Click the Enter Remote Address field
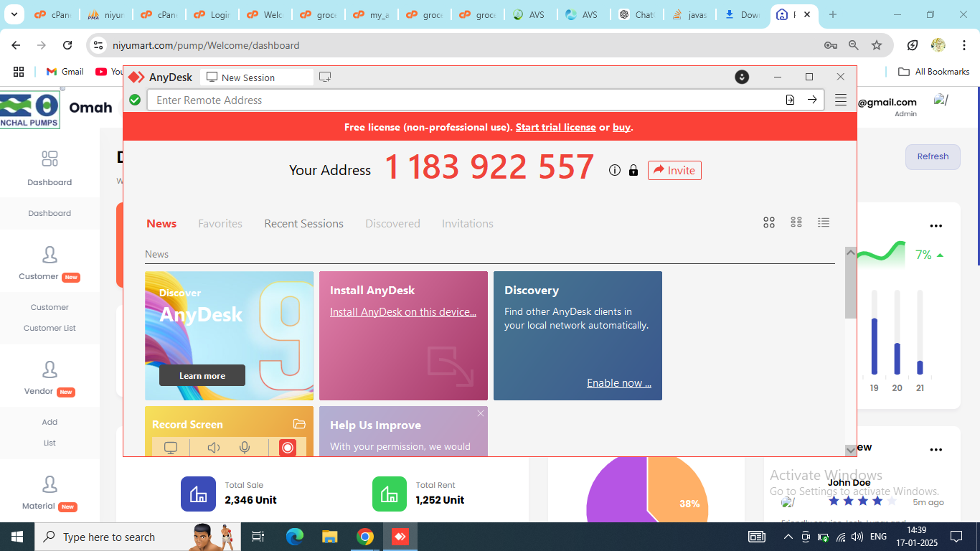 (459, 100)
